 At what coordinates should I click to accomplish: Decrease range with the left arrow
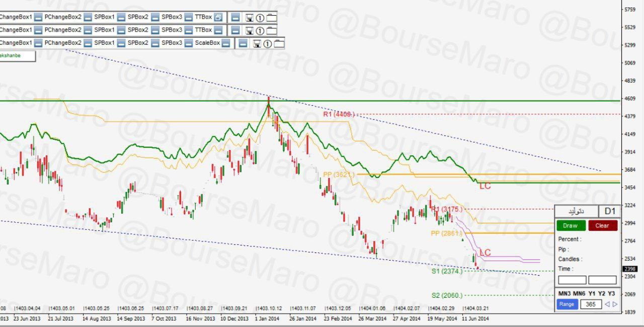click(607, 304)
